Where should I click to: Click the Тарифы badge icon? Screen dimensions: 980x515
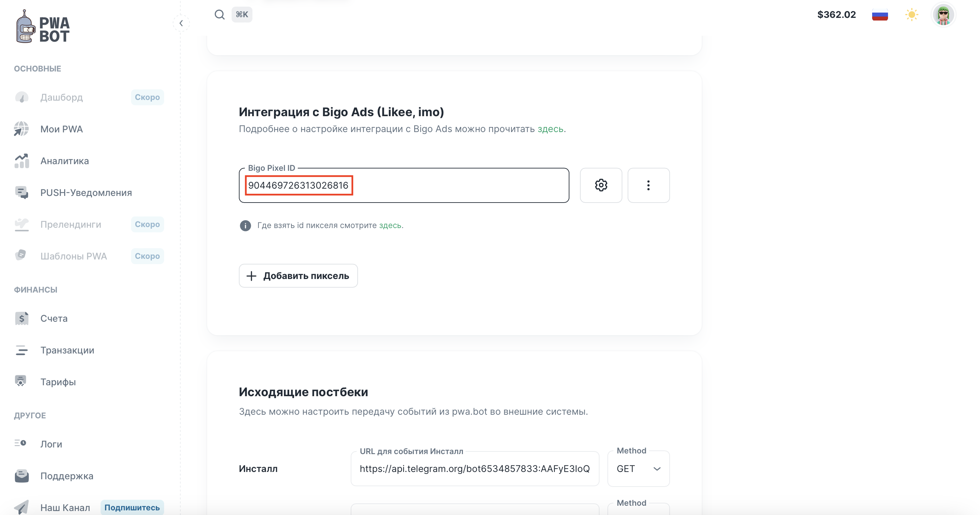point(21,381)
